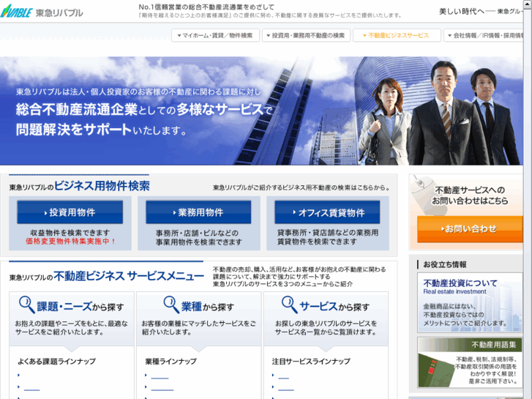Open the マイホーム・賃貸／物件検索 dropdown menu
532x399 pixels.
click(215, 35)
